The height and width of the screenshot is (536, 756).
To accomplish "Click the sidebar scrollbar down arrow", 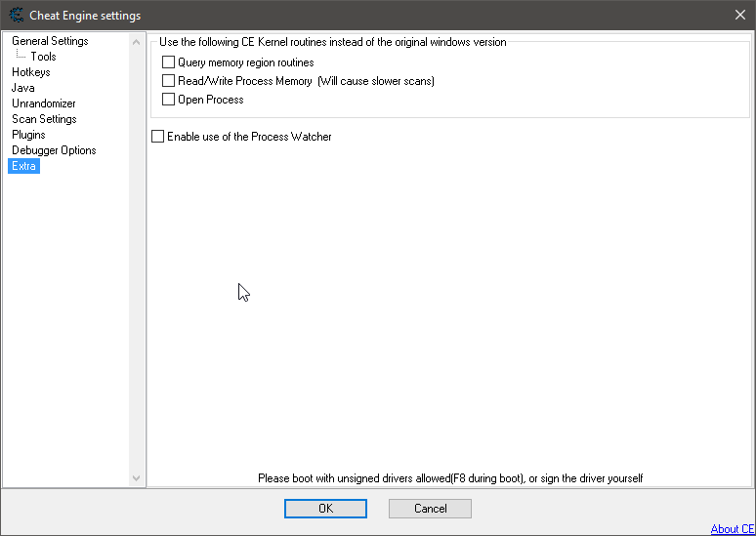I will (x=137, y=477).
